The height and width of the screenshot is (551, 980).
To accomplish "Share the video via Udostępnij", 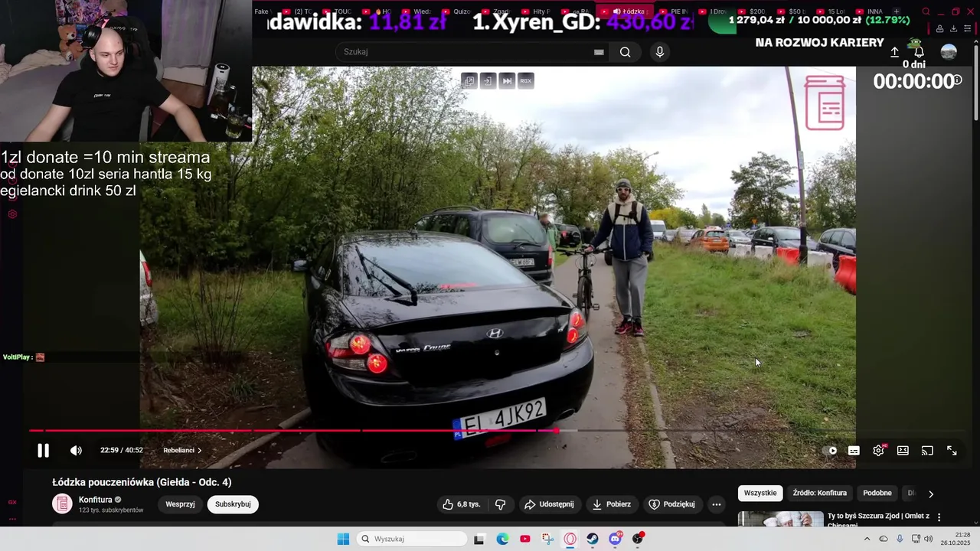I will pos(549,504).
